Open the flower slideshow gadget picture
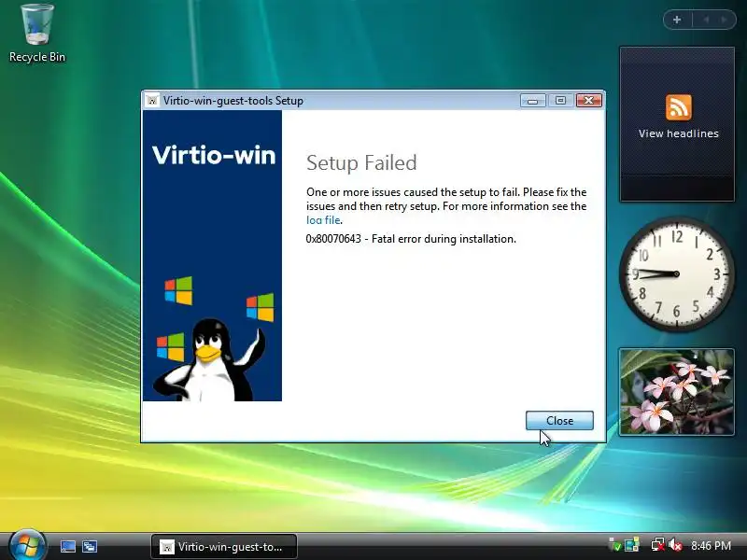 click(x=676, y=392)
